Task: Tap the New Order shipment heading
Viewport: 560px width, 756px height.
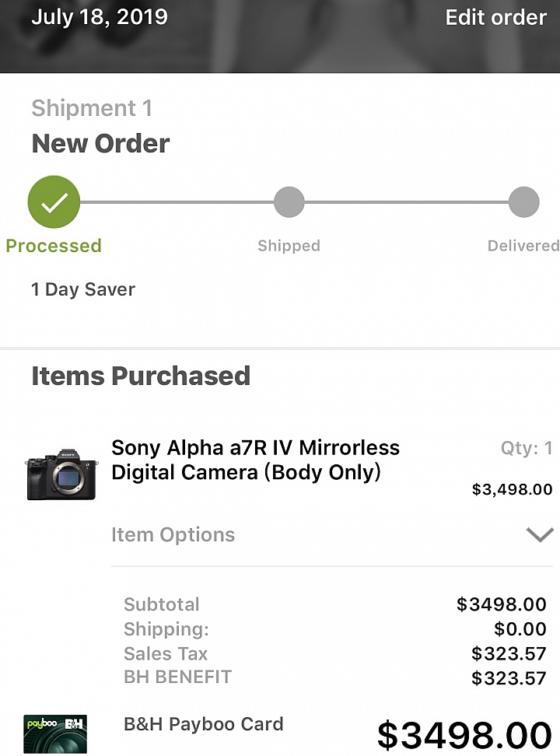Action: click(x=100, y=143)
